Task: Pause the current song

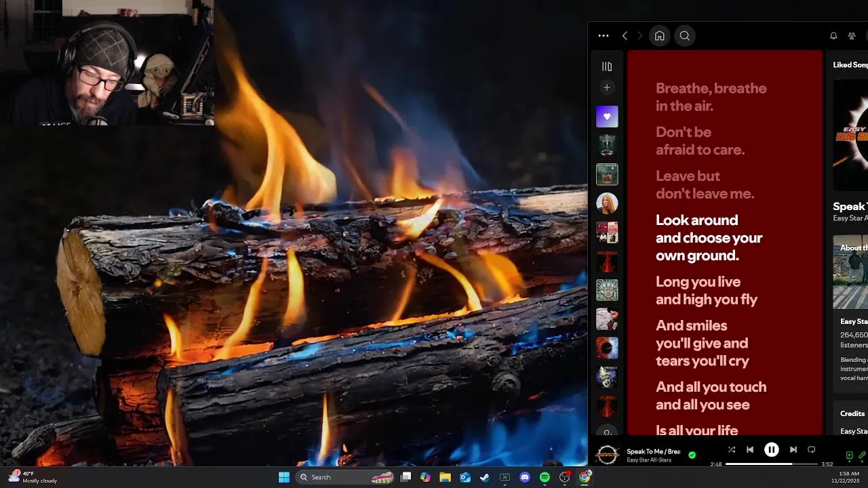Action: coord(772,449)
